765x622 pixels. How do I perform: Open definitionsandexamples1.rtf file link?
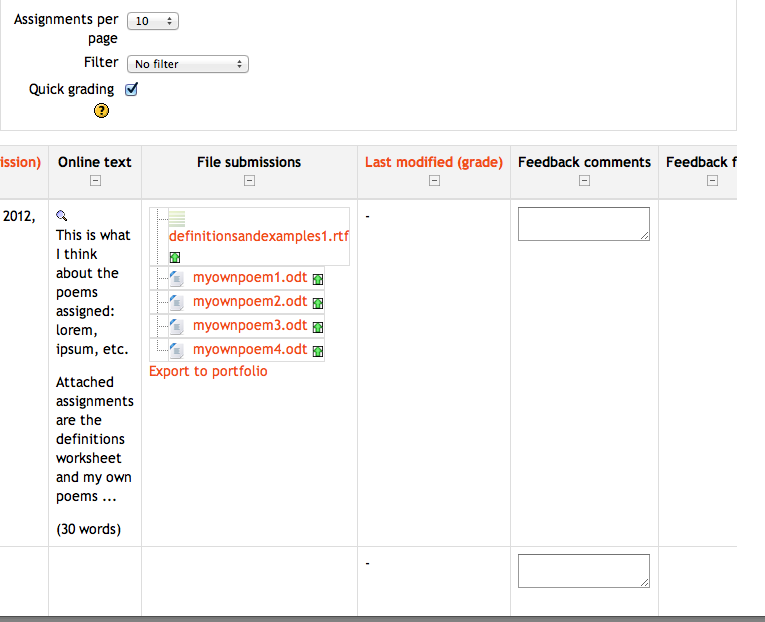[259, 236]
